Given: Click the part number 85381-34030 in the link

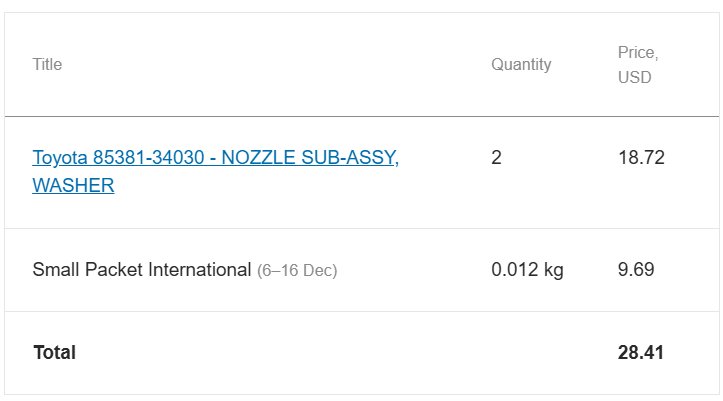Looking at the screenshot, I should (x=148, y=158).
